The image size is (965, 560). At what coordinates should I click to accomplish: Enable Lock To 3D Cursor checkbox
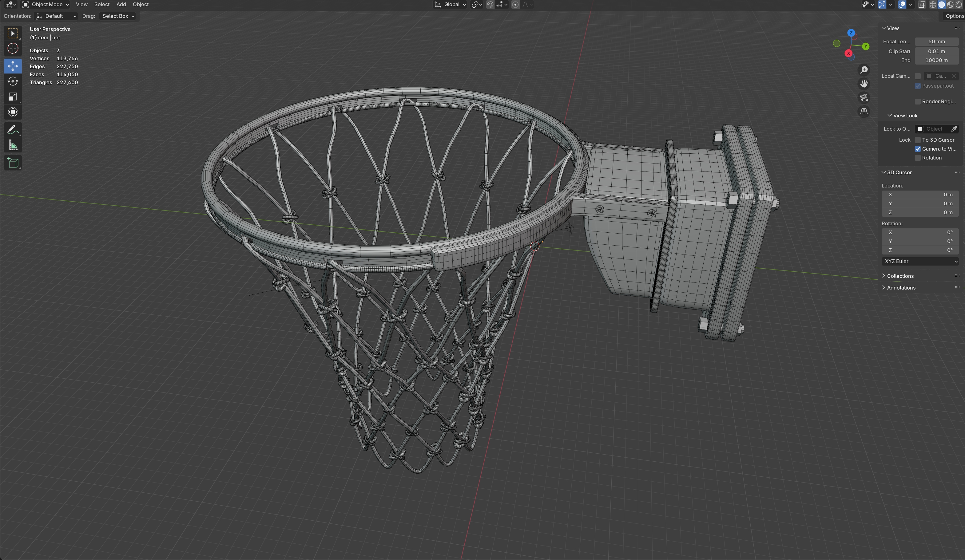click(918, 140)
